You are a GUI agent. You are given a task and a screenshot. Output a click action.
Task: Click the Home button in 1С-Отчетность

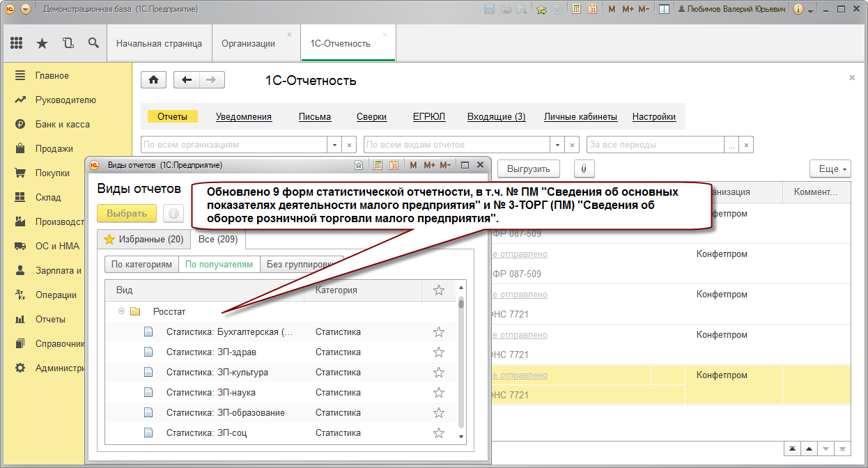point(153,79)
